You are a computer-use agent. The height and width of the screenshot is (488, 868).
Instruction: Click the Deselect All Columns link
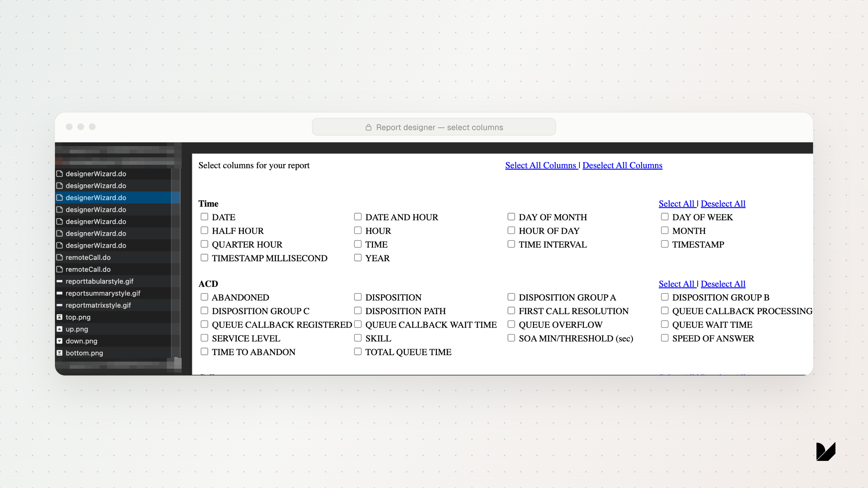pos(623,165)
